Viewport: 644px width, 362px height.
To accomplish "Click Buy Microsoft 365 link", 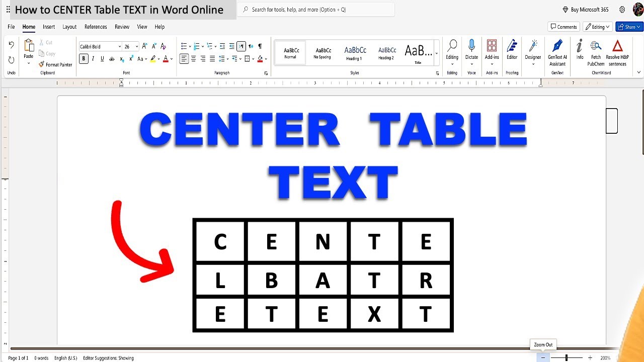I will pos(586,10).
